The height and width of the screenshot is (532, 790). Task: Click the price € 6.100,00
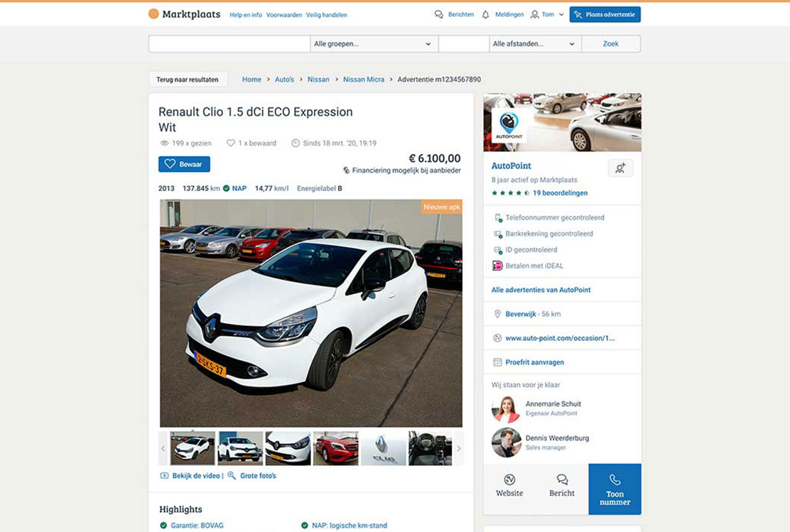pyautogui.click(x=435, y=158)
